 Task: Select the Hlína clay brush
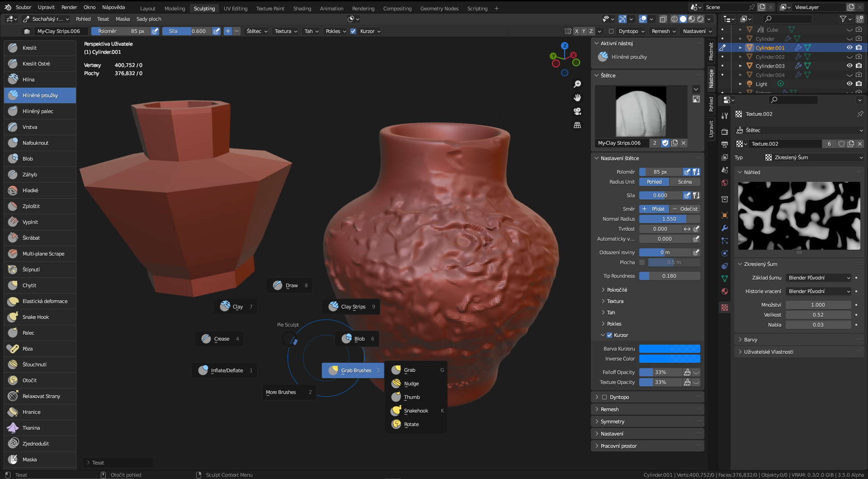point(40,80)
